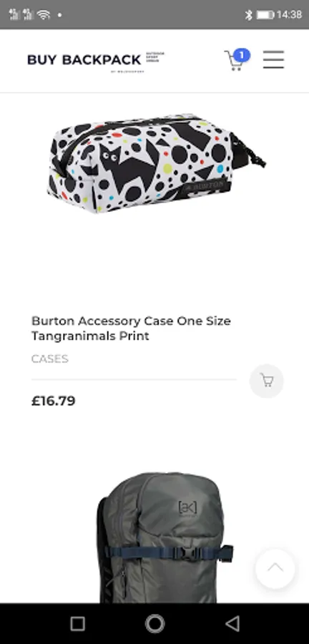Tap the logo tagline text beside Buy Backpack
The width and height of the screenshot is (309, 644).
[154, 57]
